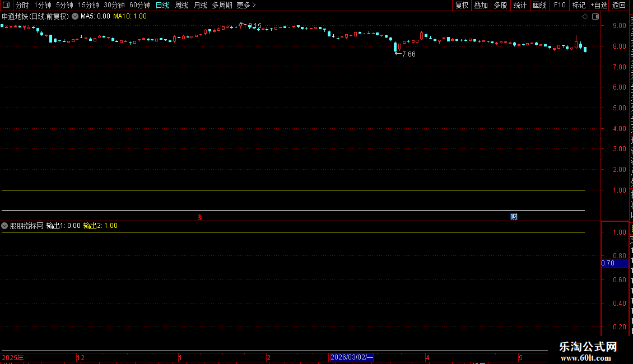The width and height of the screenshot is (633, 364).
Task: Click the MA10: 1.00 indicator value
Action: (x=130, y=16)
